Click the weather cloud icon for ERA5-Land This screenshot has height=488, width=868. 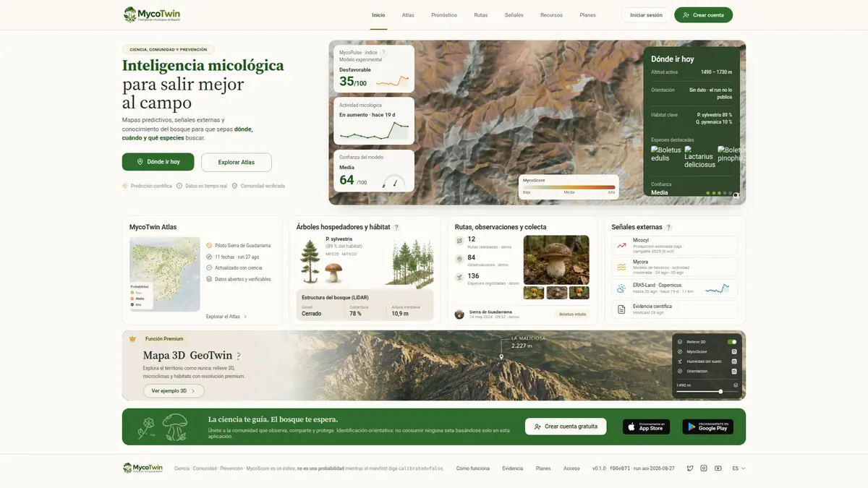tap(621, 288)
